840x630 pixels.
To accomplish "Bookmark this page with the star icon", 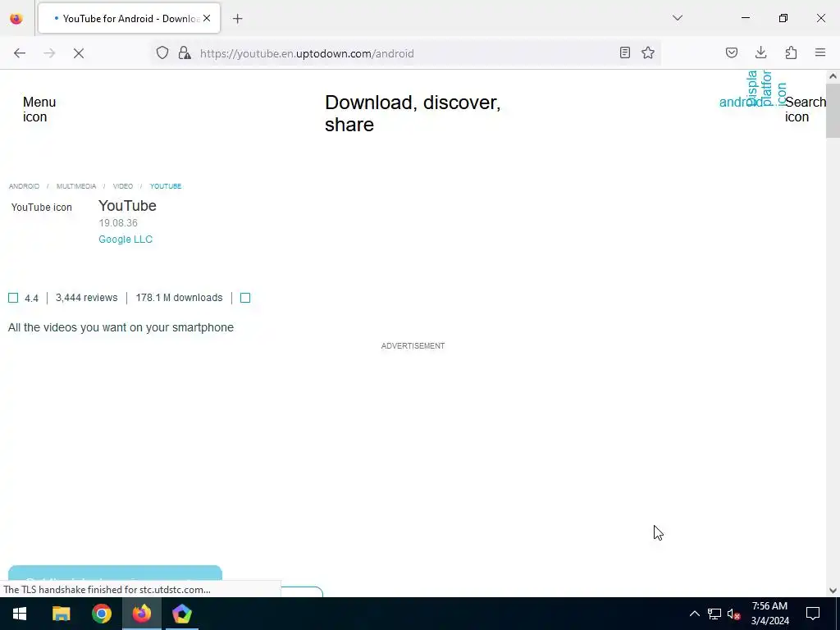I will tap(648, 52).
